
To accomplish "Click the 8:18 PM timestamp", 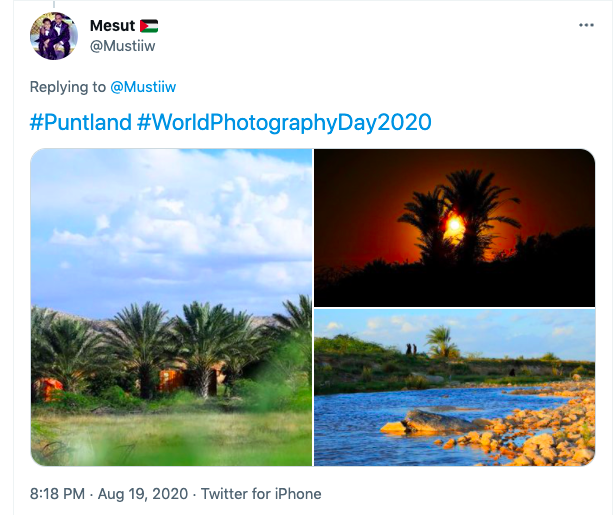I will click(57, 493).
